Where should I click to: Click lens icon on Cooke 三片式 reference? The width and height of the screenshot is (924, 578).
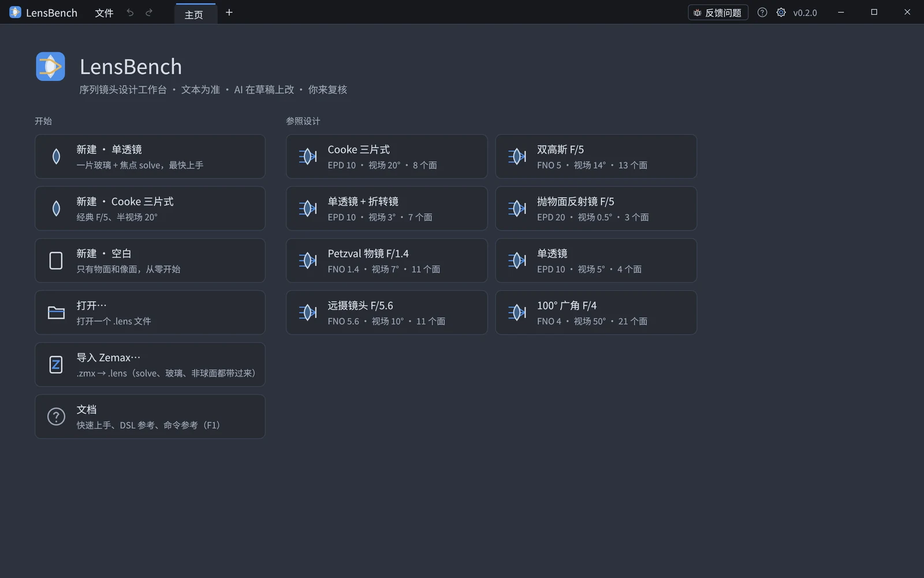click(x=308, y=157)
